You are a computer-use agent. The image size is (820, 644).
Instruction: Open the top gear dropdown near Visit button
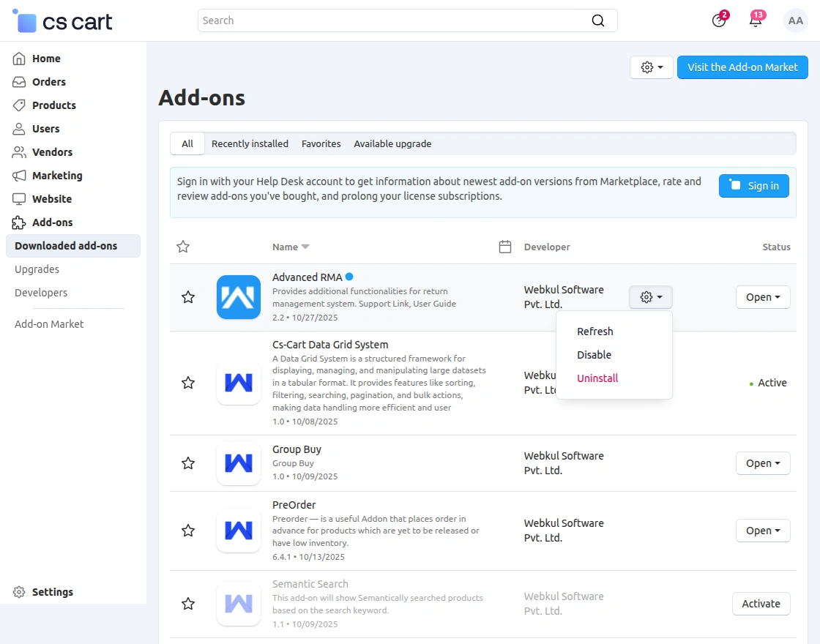click(x=651, y=67)
